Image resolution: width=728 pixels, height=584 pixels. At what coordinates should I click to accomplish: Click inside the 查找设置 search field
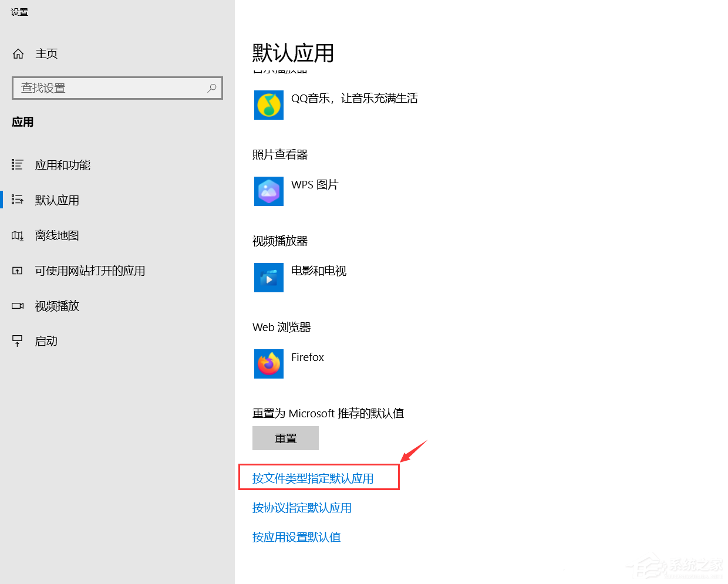[106, 87]
